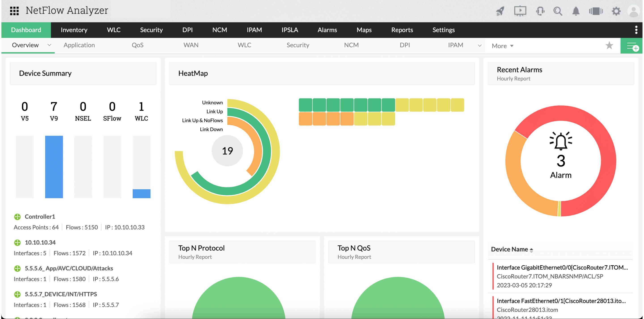Open the More dashboards dropdown
This screenshot has height=319, width=644.
502,46
